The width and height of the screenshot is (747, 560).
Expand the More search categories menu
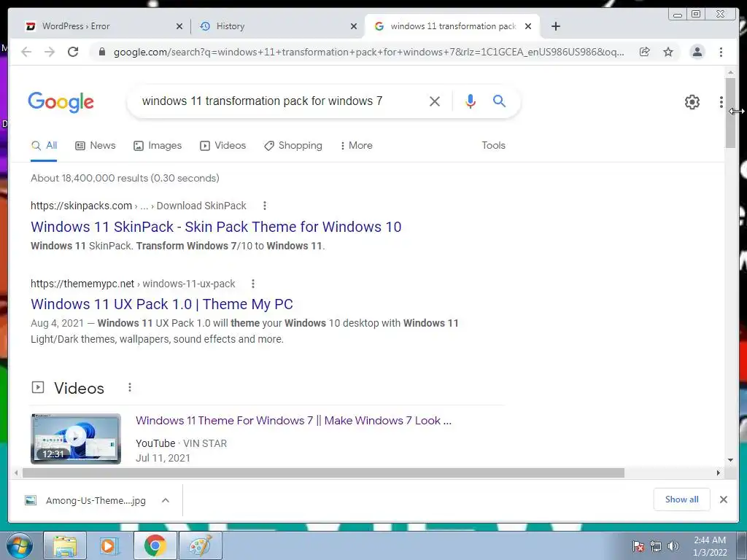(x=356, y=146)
